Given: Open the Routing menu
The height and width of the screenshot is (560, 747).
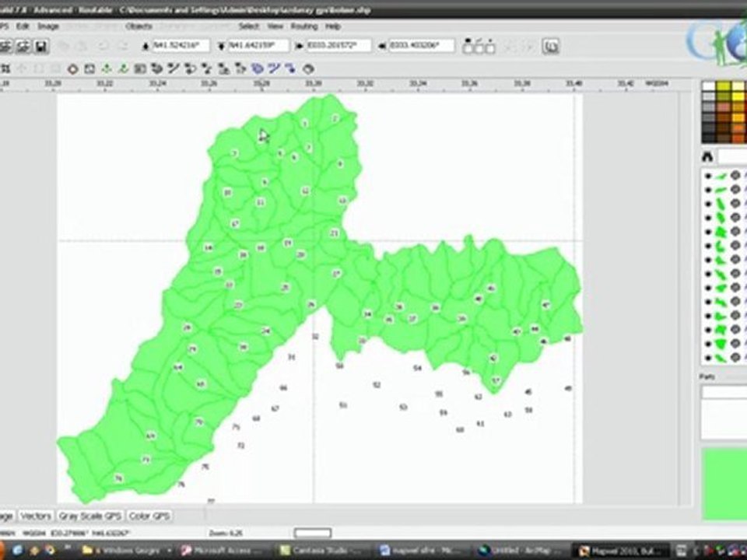Looking at the screenshot, I should click(304, 26).
